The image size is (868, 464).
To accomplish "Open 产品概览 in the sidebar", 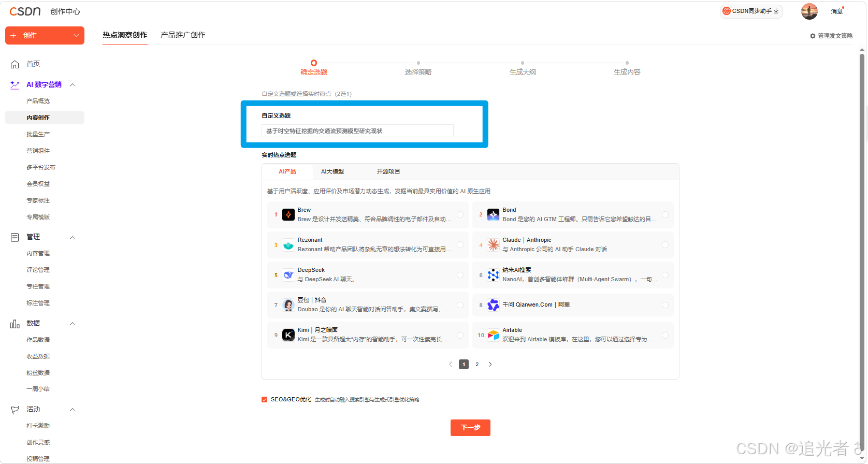I will (x=38, y=101).
